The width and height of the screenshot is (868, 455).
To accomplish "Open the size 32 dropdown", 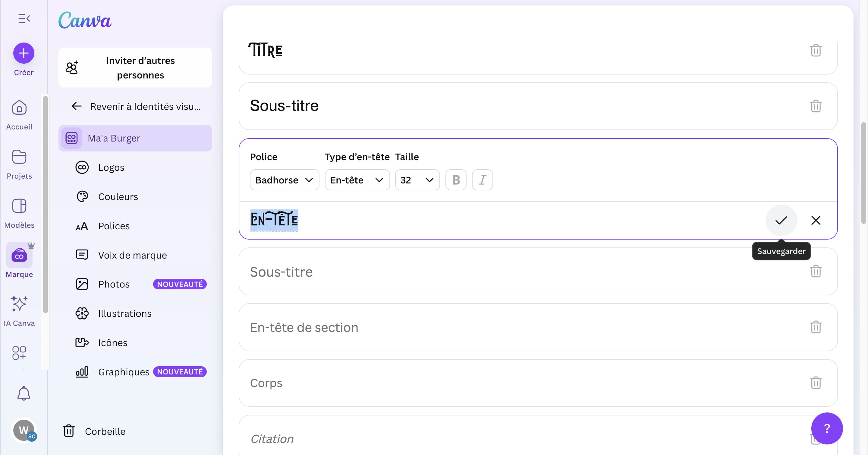I will [417, 180].
